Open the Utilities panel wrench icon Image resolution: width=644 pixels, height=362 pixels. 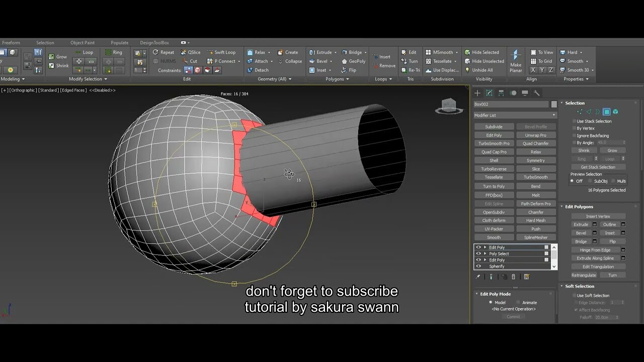pos(537,93)
